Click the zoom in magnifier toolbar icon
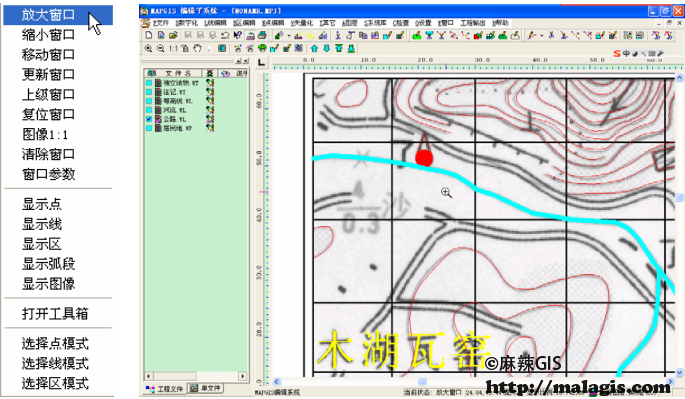 [x=149, y=49]
